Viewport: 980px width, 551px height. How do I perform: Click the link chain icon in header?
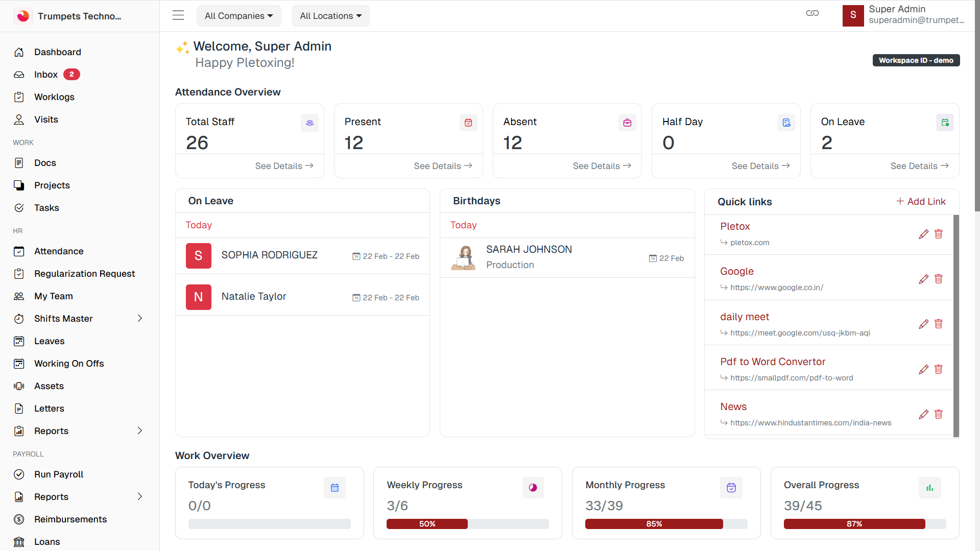(x=812, y=13)
